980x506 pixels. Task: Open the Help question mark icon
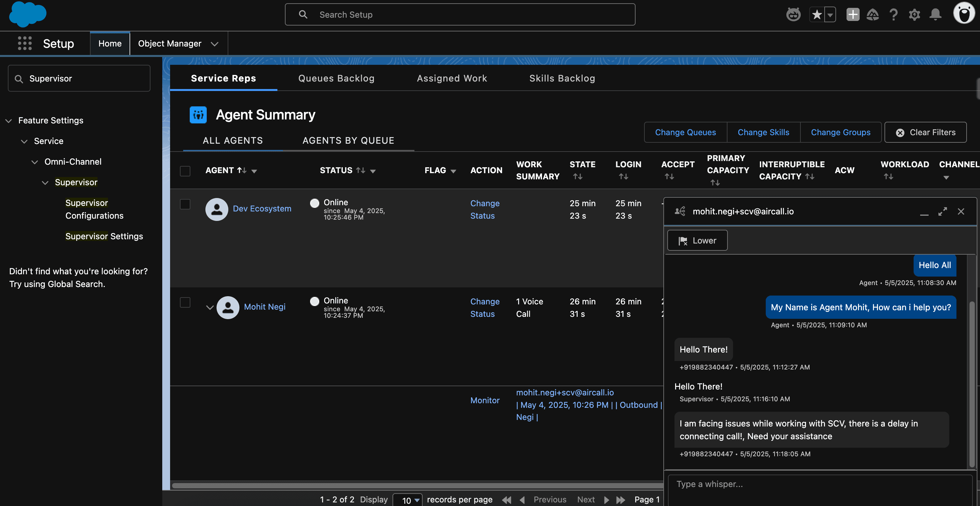[x=894, y=14]
